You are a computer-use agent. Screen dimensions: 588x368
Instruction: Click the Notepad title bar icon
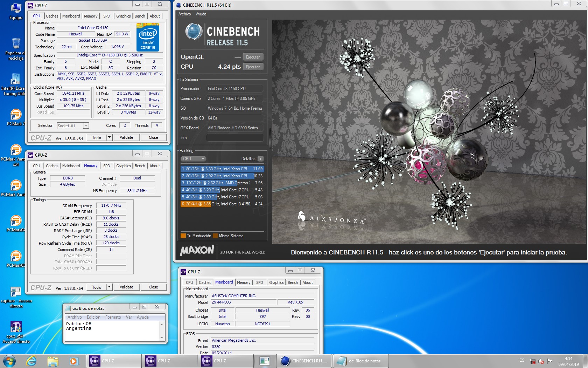click(68, 308)
